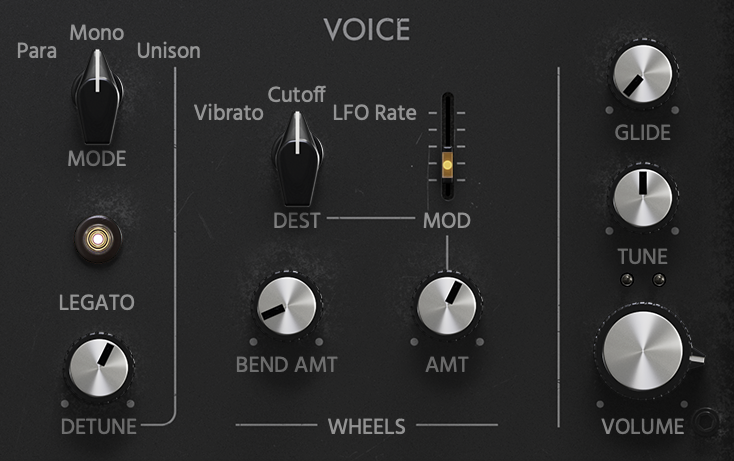Click the right LED under Tune
This screenshot has width=734, height=461.
659,280
